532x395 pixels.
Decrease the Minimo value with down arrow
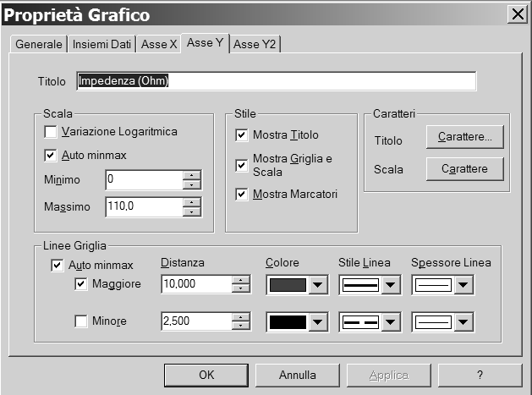point(192,184)
